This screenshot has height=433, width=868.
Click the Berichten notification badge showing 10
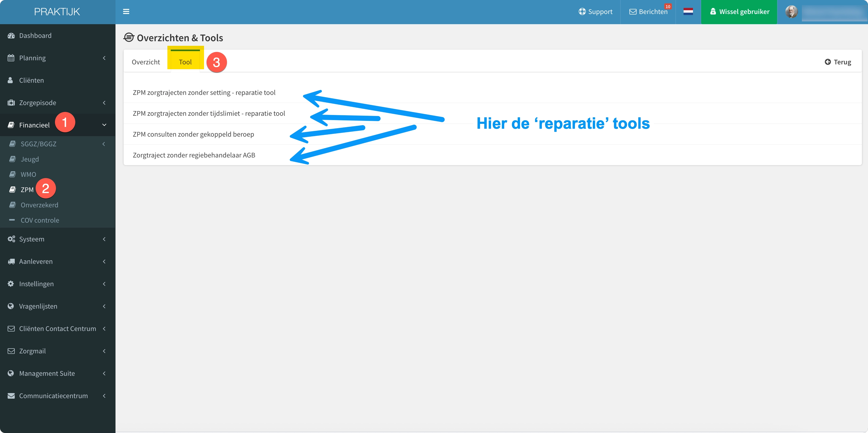tap(668, 6)
